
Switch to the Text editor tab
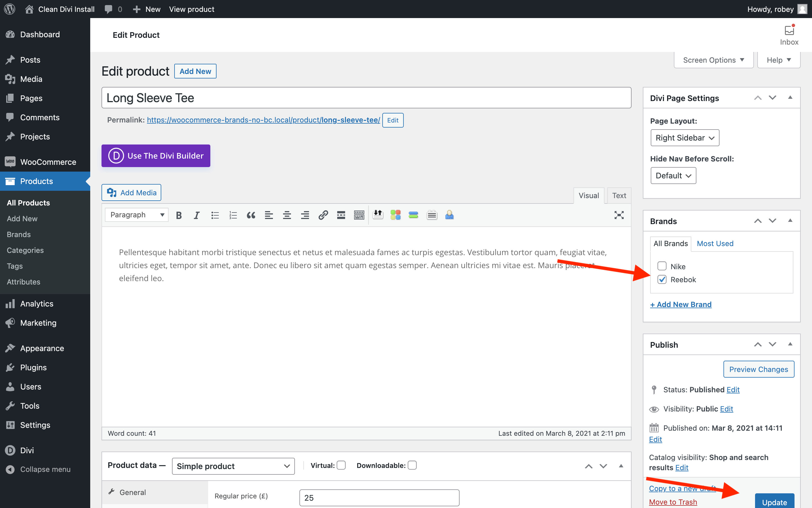tap(619, 196)
